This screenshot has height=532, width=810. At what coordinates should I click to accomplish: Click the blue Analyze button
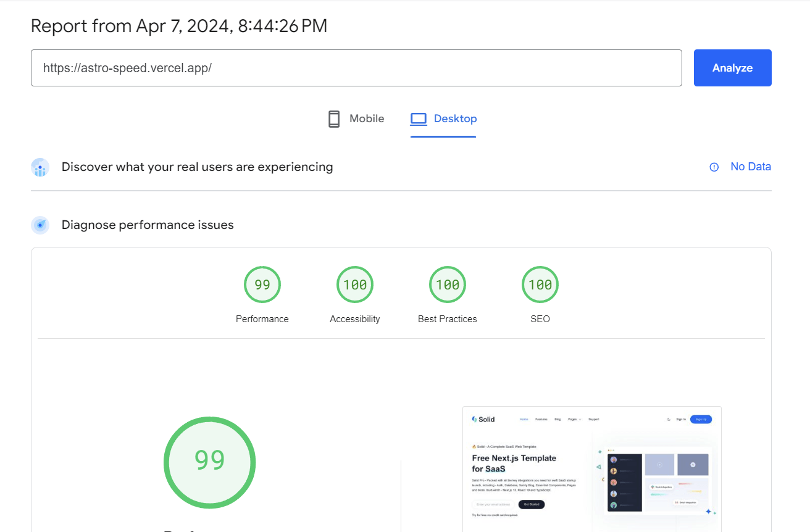coord(732,68)
